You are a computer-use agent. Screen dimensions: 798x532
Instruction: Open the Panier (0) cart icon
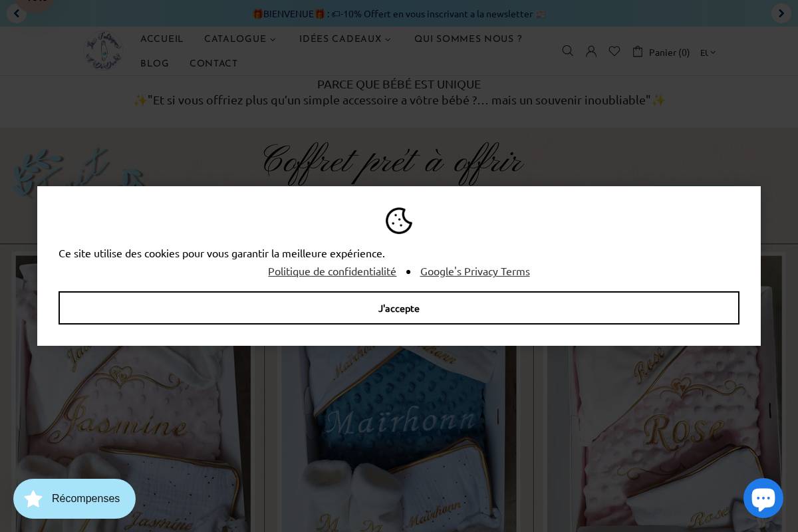pos(661,52)
